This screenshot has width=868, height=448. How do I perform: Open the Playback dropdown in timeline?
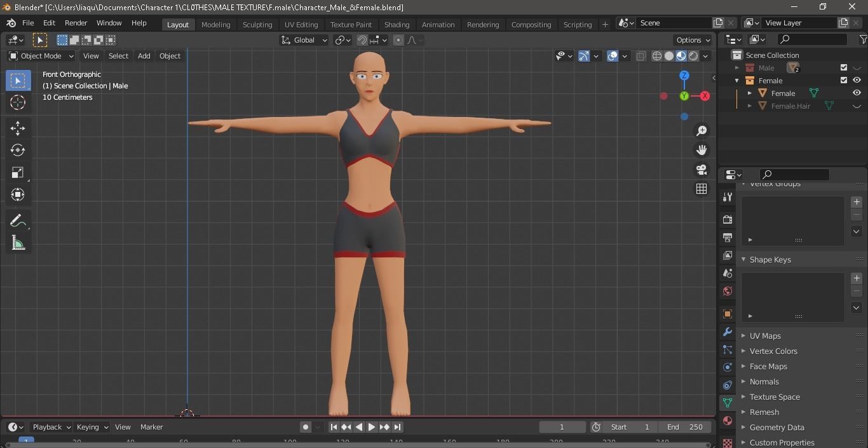52,427
